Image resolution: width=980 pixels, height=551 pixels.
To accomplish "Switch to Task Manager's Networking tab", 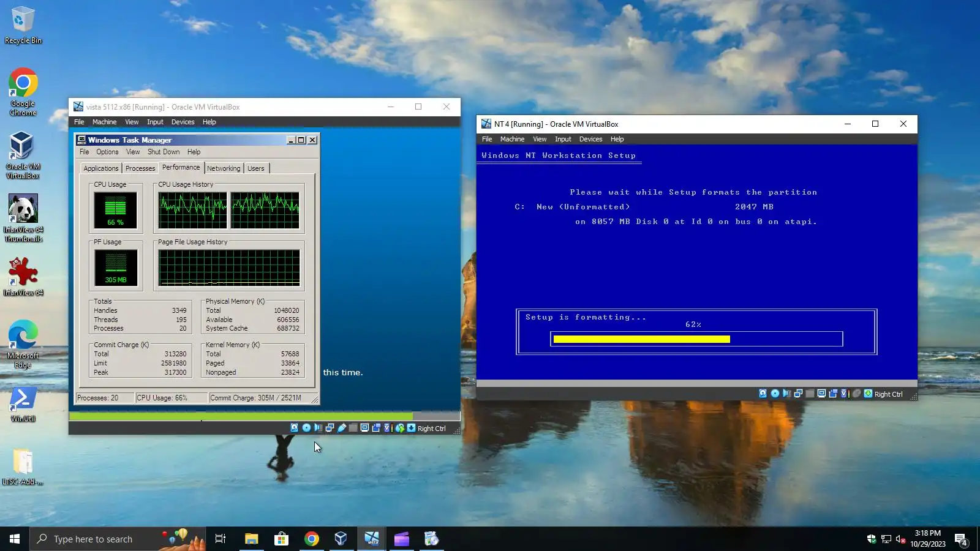I will [224, 168].
